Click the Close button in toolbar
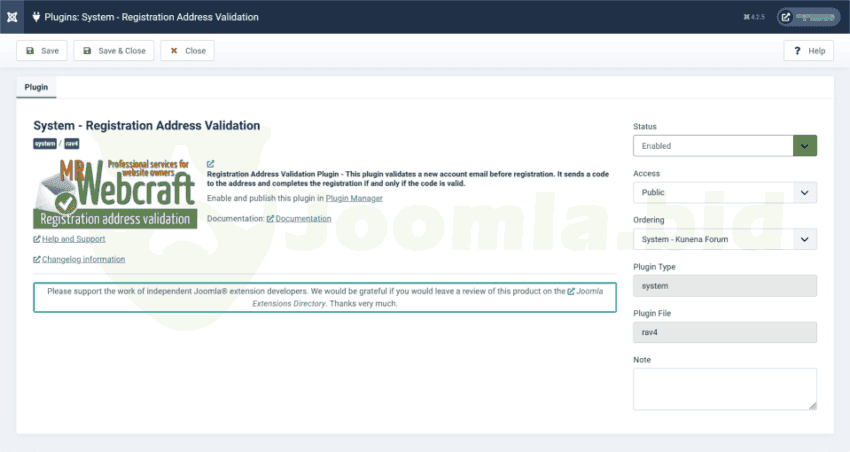The height and width of the screenshot is (452, 850). pyautogui.click(x=187, y=50)
